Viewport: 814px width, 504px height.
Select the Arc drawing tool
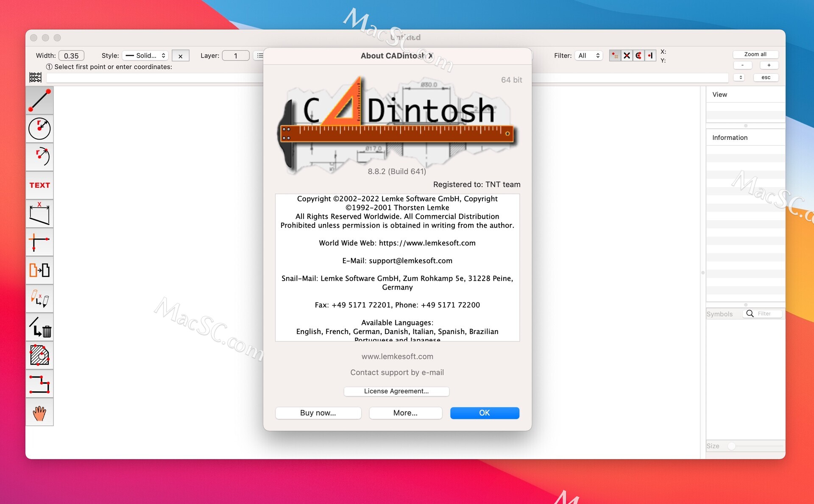(x=39, y=157)
